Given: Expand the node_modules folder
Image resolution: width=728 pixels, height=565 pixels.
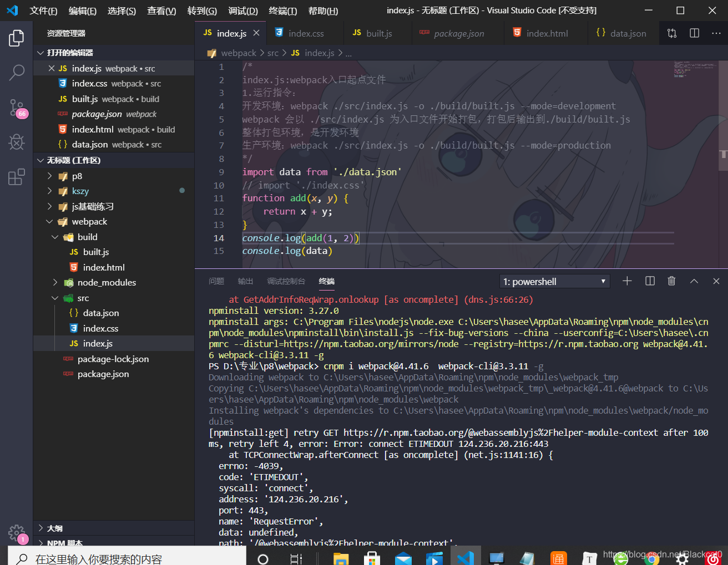Looking at the screenshot, I should click(x=114, y=282).
